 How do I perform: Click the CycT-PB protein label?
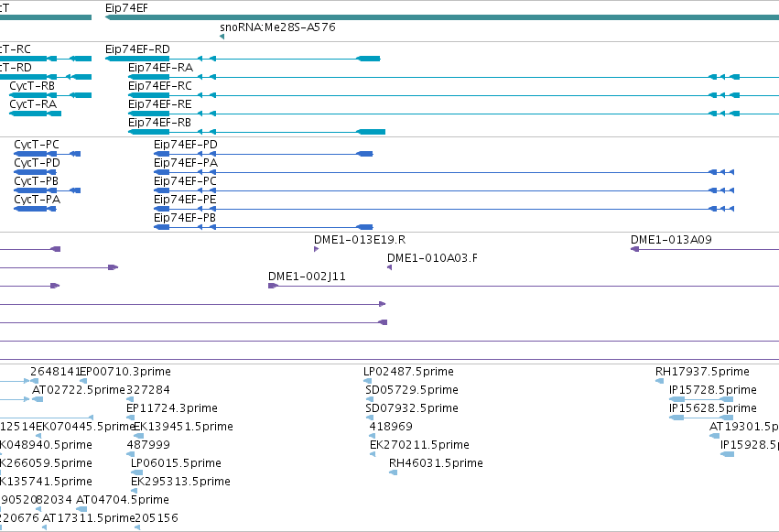37,181
